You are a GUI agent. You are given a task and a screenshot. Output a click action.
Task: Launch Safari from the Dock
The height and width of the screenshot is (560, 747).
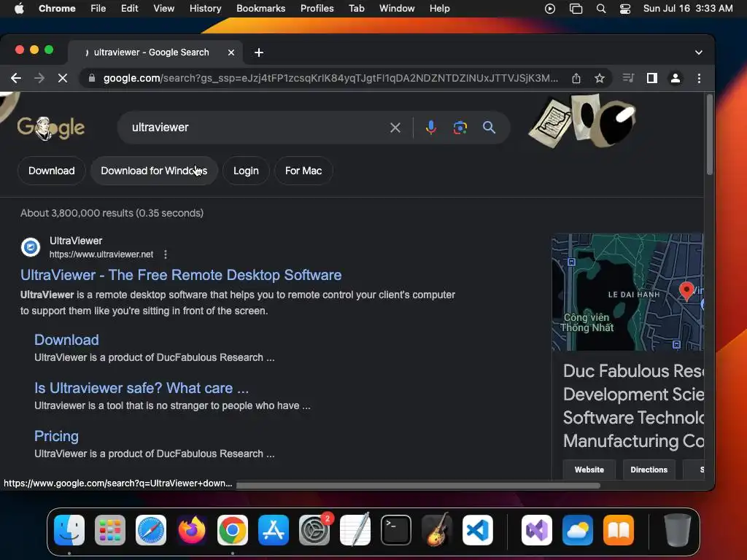coord(151,530)
